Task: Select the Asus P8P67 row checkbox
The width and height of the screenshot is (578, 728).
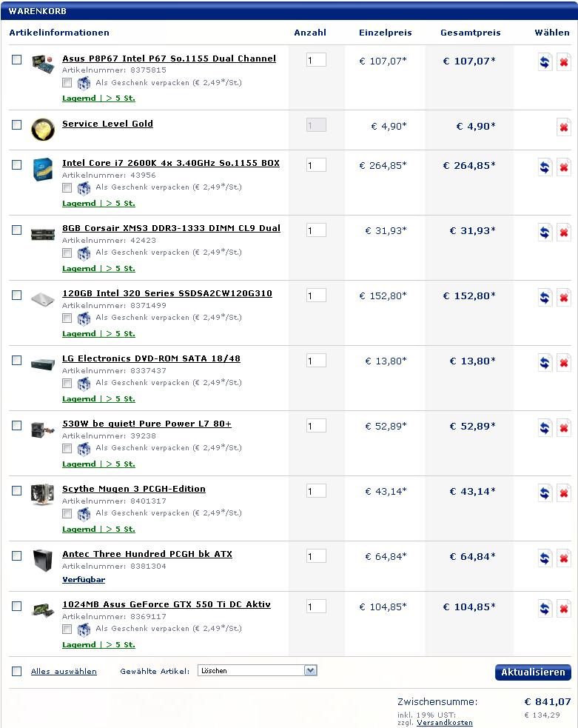Action: click(17, 59)
